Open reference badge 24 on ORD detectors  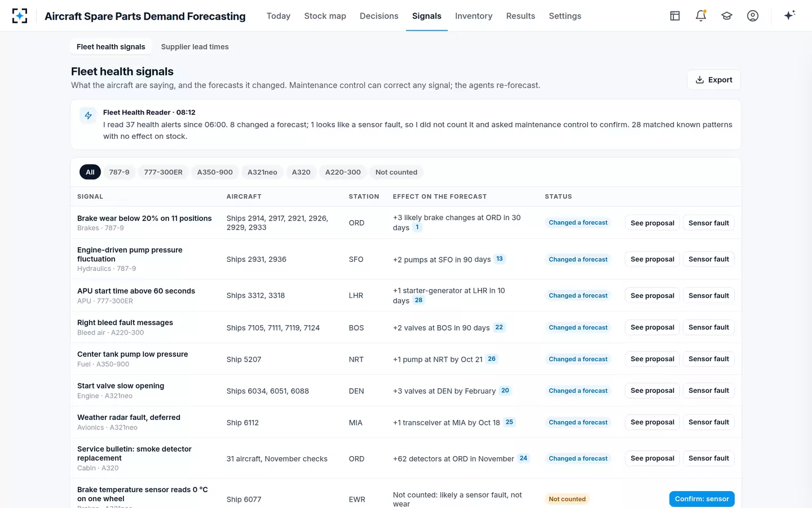click(523, 458)
